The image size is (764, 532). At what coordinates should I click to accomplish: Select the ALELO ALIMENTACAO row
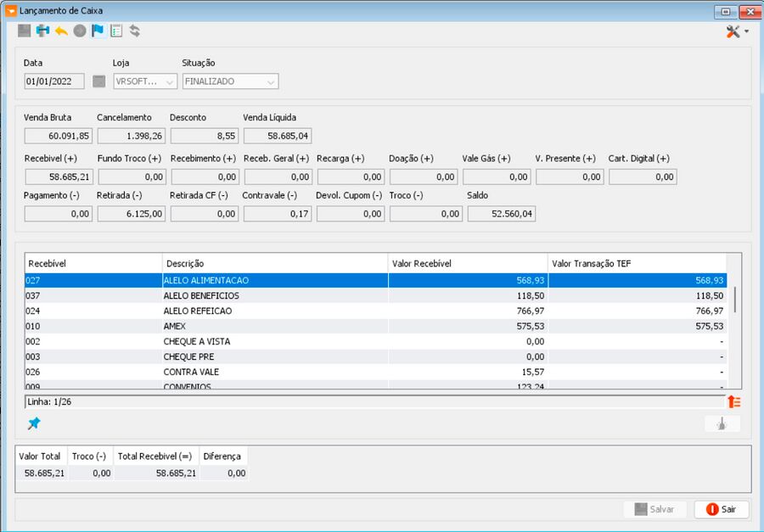(376, 281)
